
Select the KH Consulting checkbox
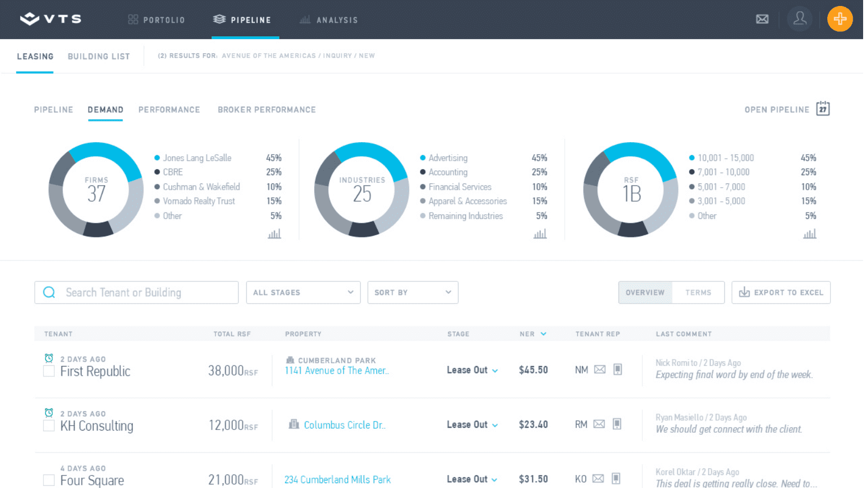[49, 426]
